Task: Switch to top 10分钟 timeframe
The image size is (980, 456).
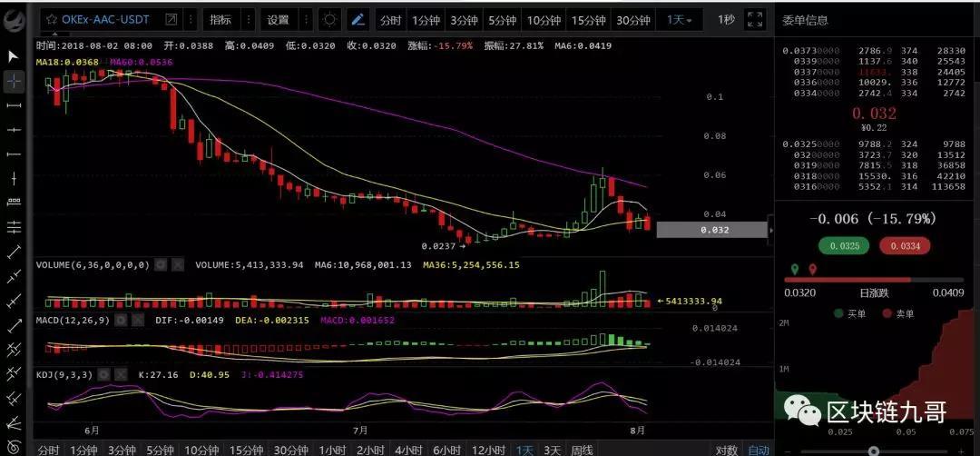Action: pyautogui.click(x=544, y=19)
